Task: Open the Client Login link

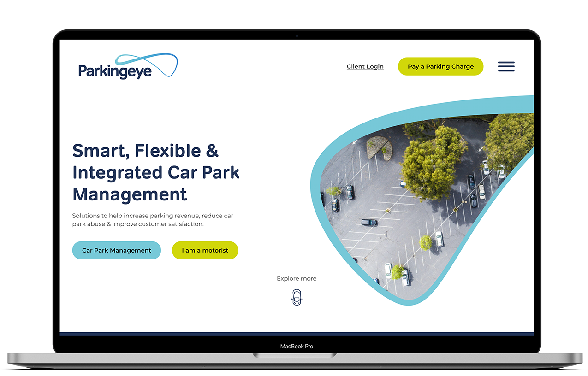Action: tap(365, 66)
